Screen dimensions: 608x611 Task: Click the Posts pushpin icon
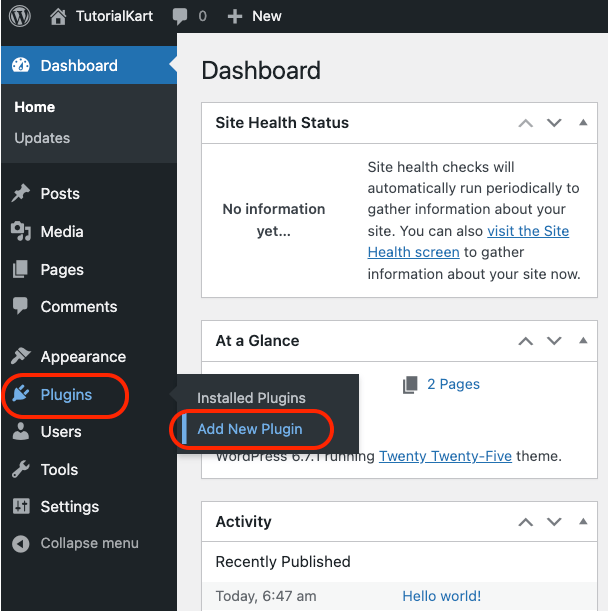tap(20, 193)
